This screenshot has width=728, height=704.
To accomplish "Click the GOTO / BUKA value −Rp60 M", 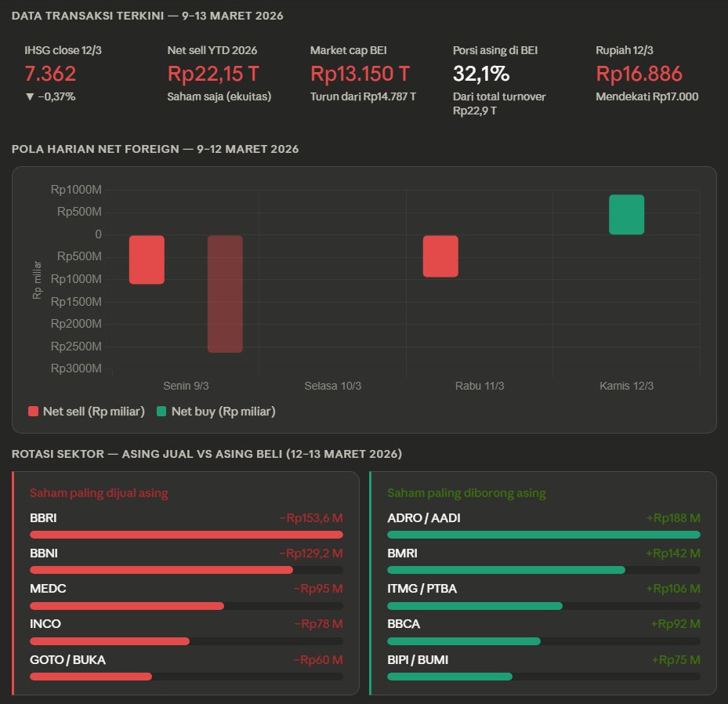I will pyautogui.click(x=318, y=660).
